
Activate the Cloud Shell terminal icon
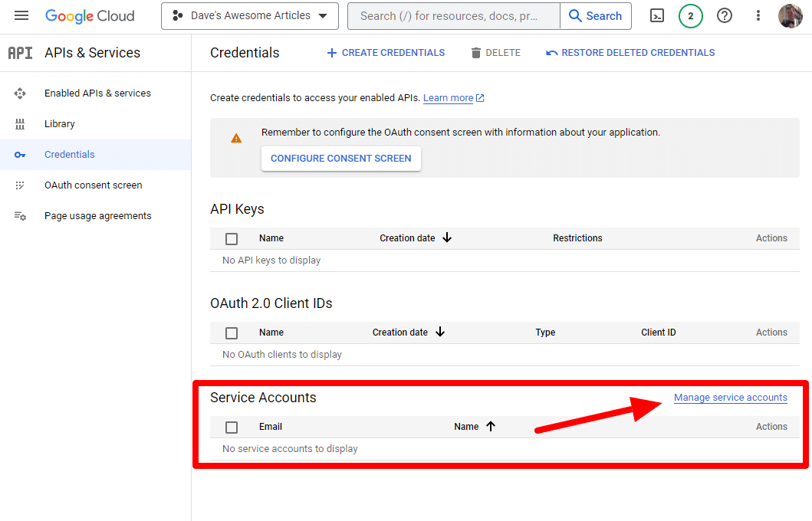(x=657, y=15)
